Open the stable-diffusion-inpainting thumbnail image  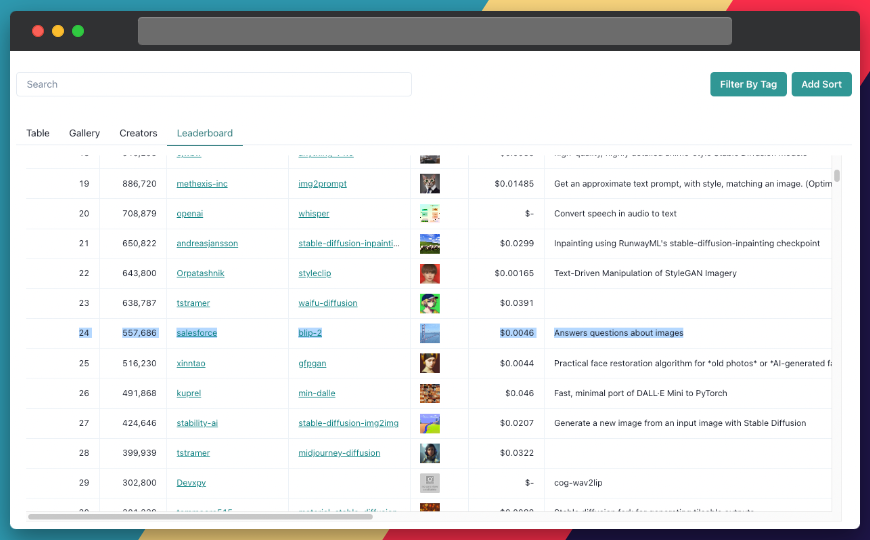coord(429,244)
